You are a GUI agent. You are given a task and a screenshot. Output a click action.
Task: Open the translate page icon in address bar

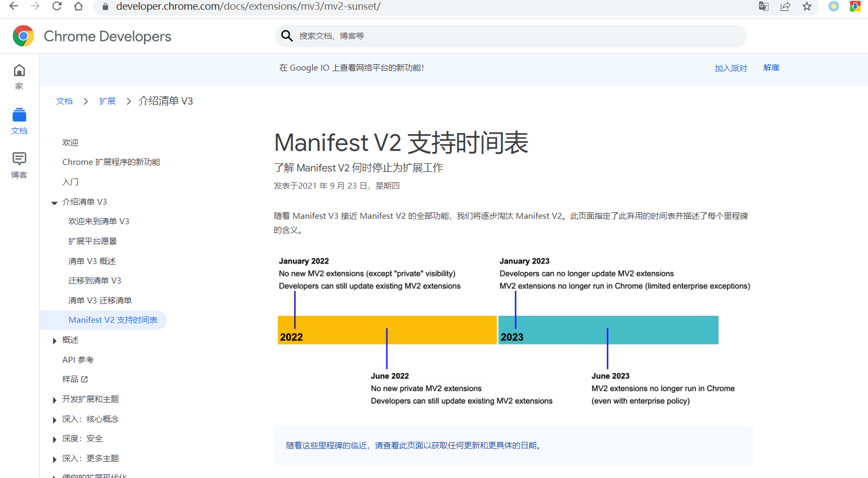(764, 6)
